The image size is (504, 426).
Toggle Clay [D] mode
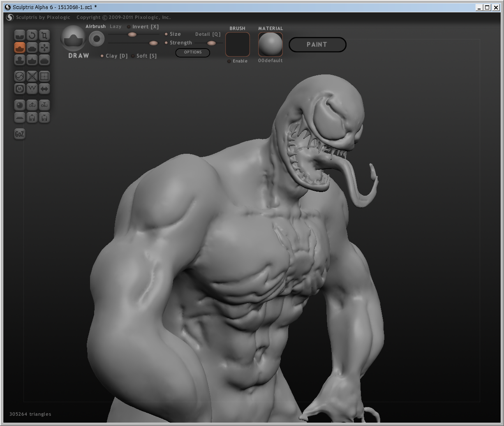tap(114, 56)
